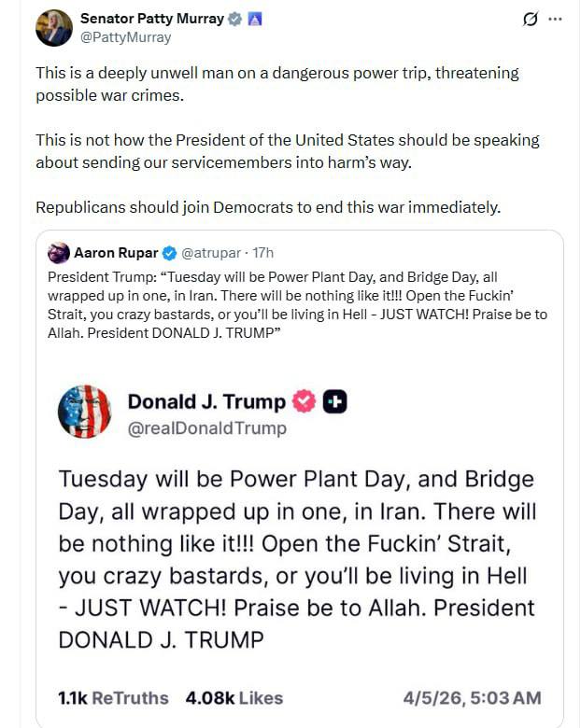
Task: Click the plus icon next to Trump's name
Action: coord(334,401)
